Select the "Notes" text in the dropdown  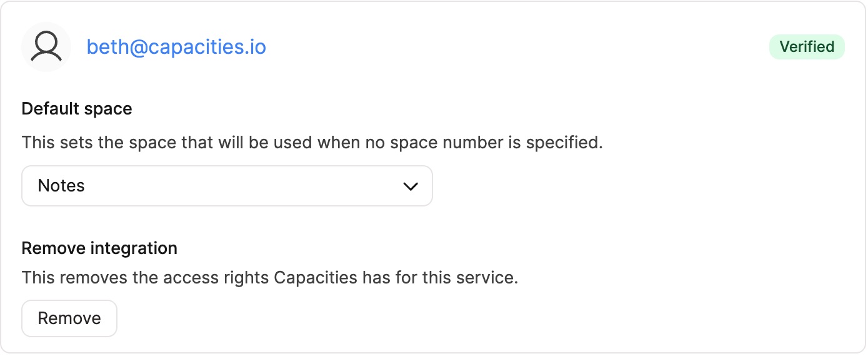coord(61,186)
